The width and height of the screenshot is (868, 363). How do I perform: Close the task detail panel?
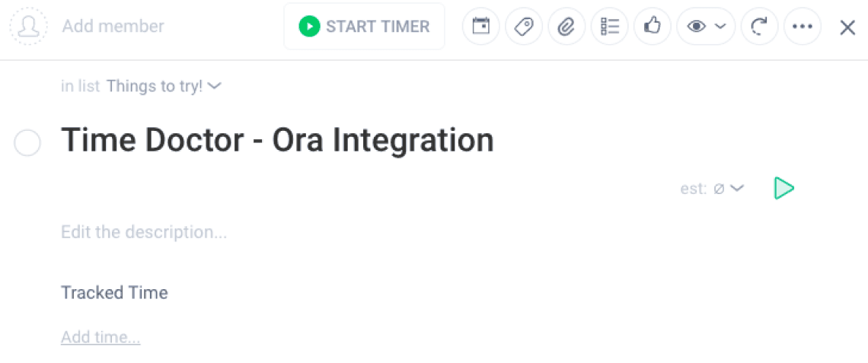point(847,27)
